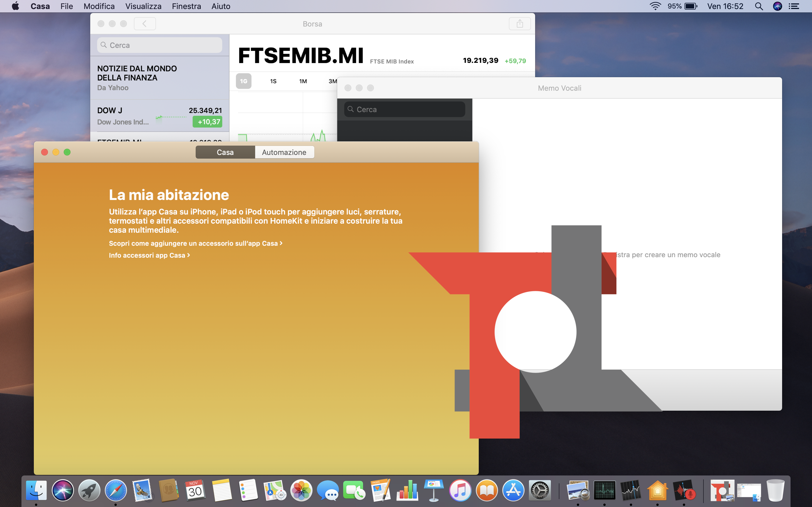This screenshot has width=812, height=507.
Task: Open the Visualizza menu
Action: (143, 6)
